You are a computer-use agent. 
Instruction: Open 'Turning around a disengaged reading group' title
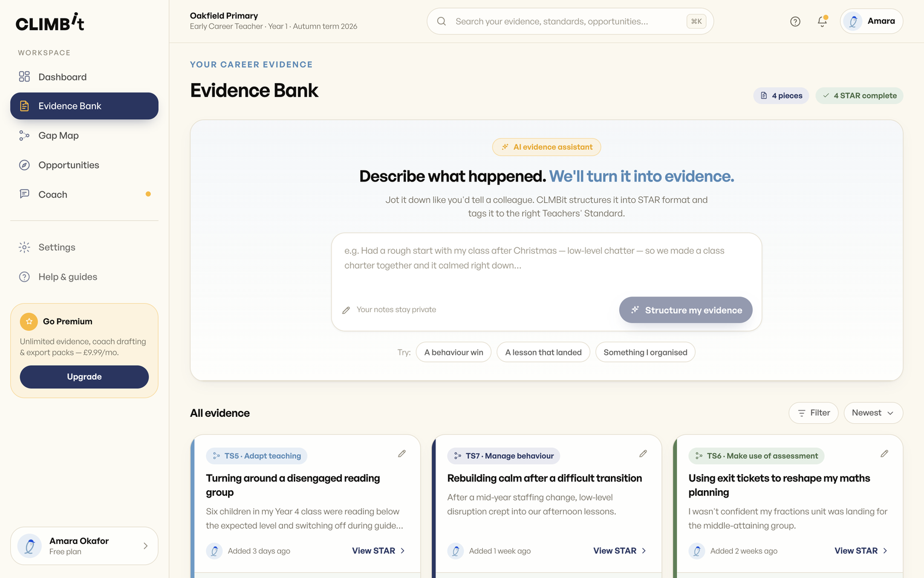293,486
